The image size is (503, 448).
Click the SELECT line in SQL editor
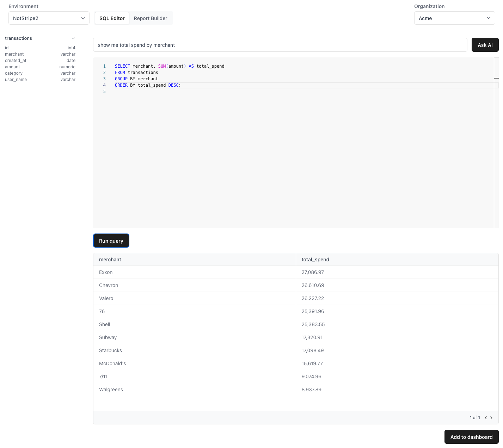pos(170,66)
